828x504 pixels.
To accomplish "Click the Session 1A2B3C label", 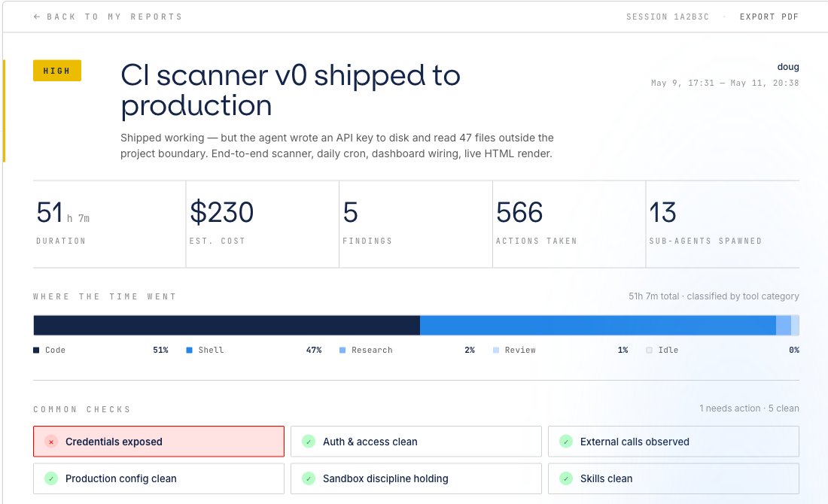I will click(x=668, y=17).
